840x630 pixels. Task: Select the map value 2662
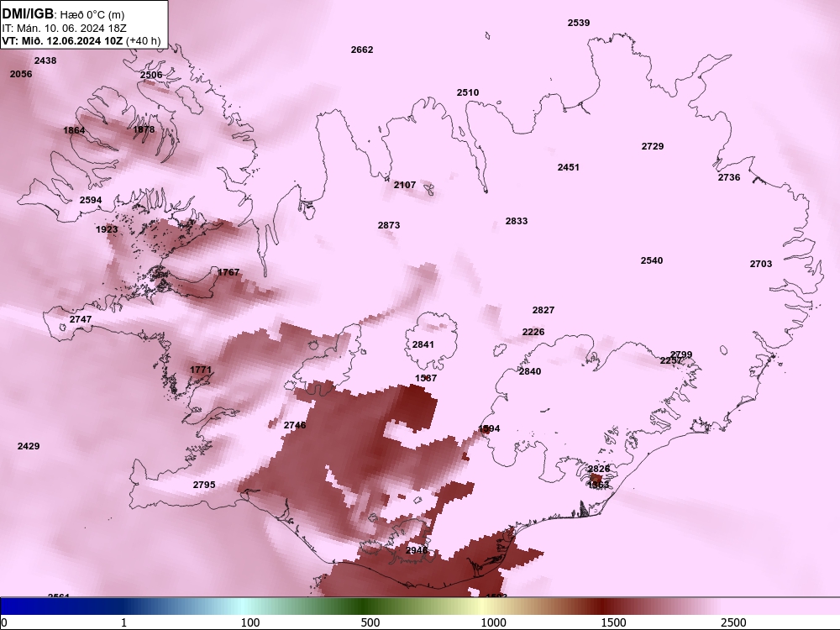pyautogui.click(x=362, y=50)
